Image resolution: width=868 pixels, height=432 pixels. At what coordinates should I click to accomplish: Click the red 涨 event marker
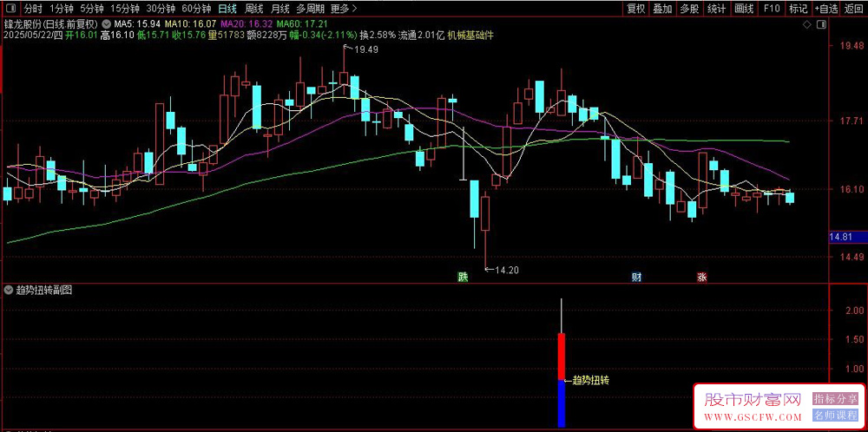click(702, 277)
